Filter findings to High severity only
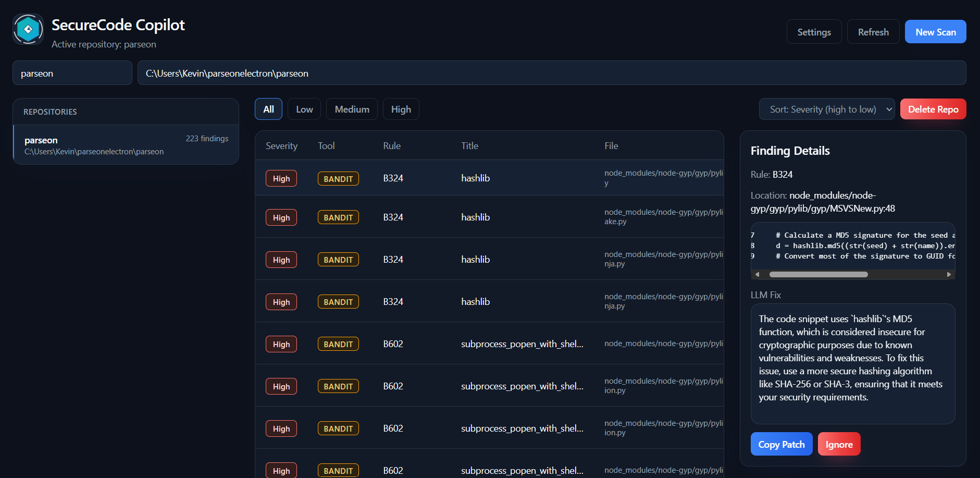 [401, 109]
